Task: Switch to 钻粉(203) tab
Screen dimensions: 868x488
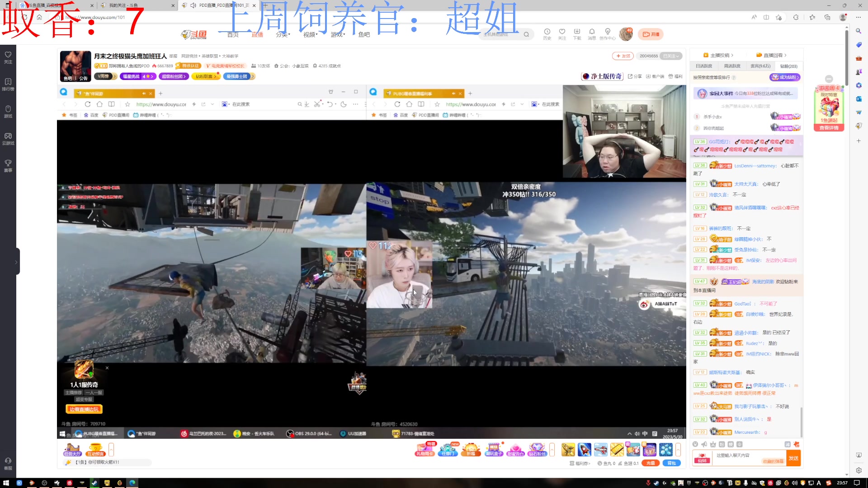Action: tap(789, 66)
